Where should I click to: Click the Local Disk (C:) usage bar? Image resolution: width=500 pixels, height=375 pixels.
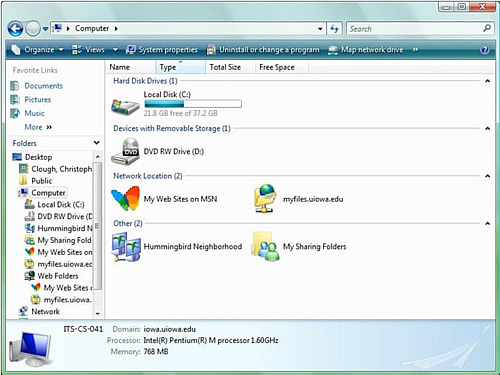click(193, 104)
